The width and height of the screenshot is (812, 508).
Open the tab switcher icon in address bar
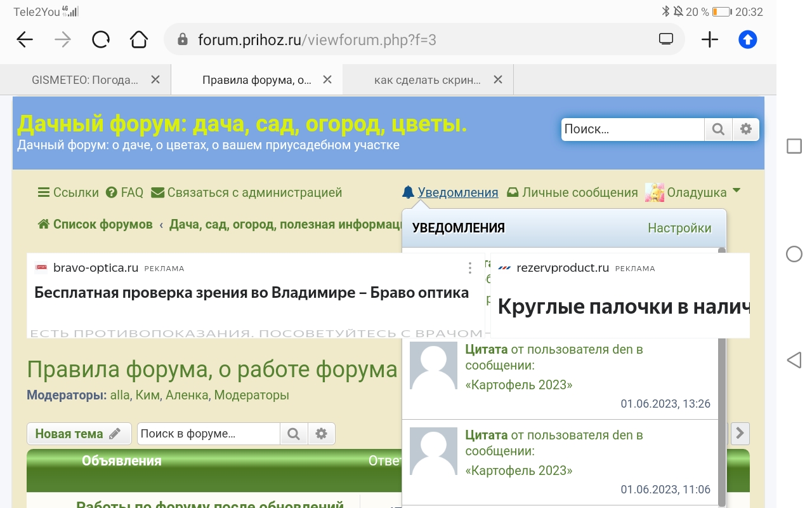click(x=665, y=39)
